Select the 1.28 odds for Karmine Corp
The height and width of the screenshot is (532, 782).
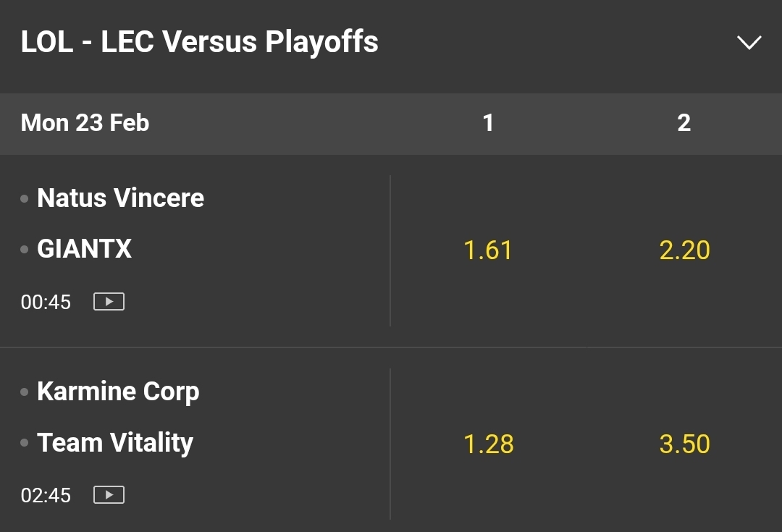(x=488, y=444)
